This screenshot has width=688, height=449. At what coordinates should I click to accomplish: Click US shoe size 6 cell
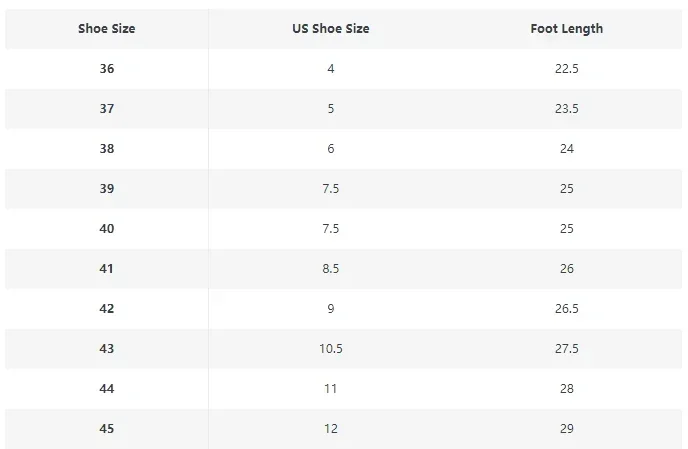330,149
